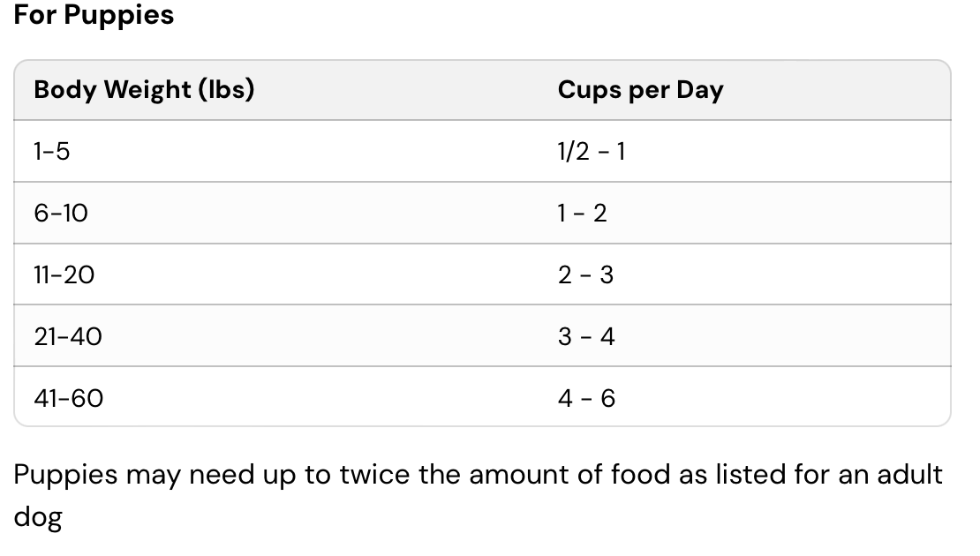The width and height of the screenshot is (980, 556).
Task: Click the word "adult" in the note
Action: pos(909,476)
